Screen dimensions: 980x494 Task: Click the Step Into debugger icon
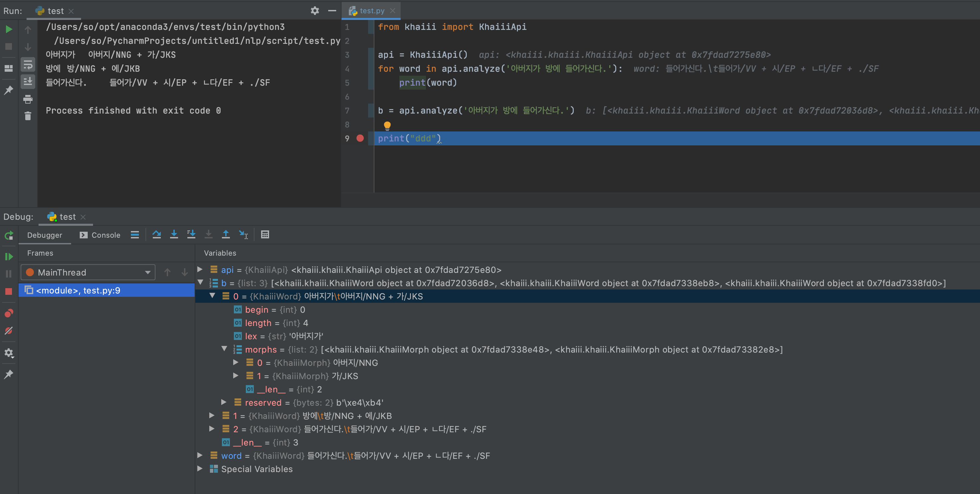click(174, 234)
